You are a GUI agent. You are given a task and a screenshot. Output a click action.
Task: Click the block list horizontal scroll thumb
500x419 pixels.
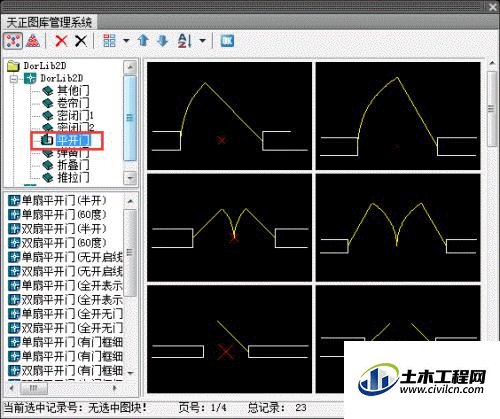coord(34,388)
